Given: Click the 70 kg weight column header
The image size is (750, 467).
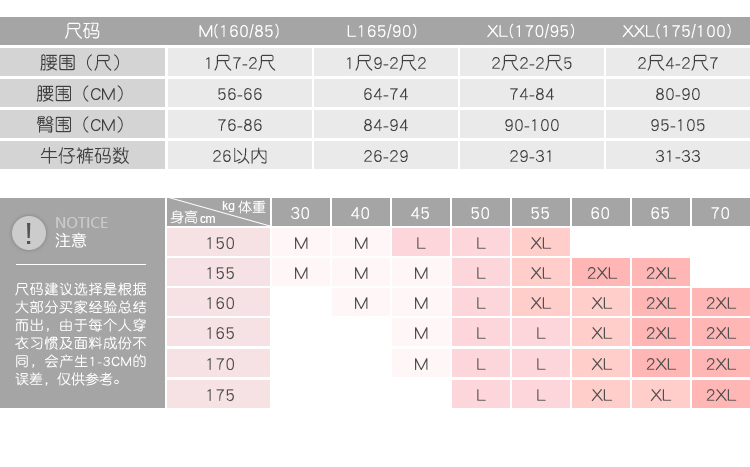Looking at the screenshot, I should [x=720, y=213].
